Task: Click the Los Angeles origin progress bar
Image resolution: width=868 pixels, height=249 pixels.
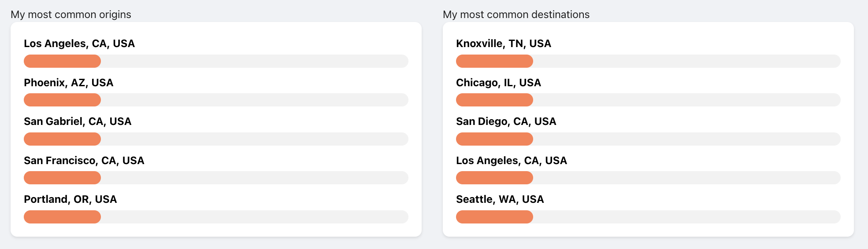Action: click(216, 61)
